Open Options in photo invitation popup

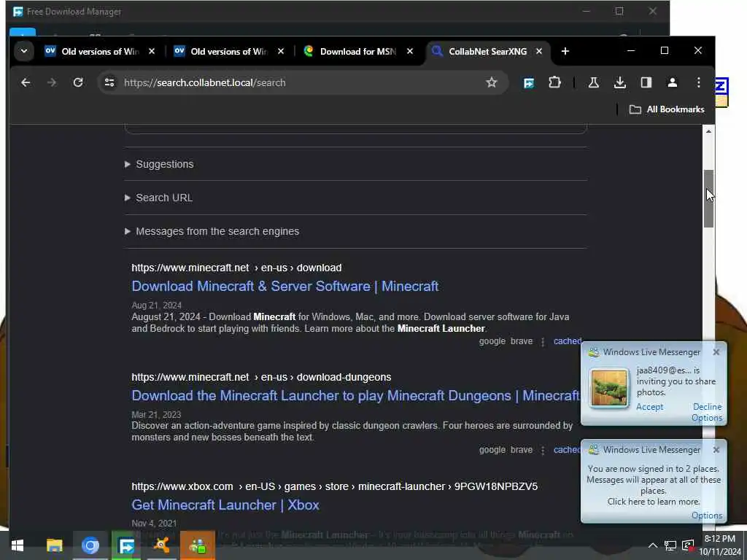[707, 418]
